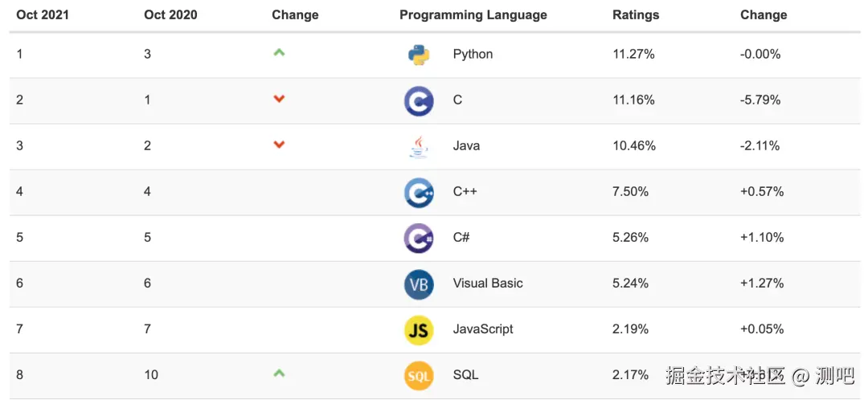Screen dimensions: 868x400
Task: Click the Programming Language column header
Action: point(473,15)
